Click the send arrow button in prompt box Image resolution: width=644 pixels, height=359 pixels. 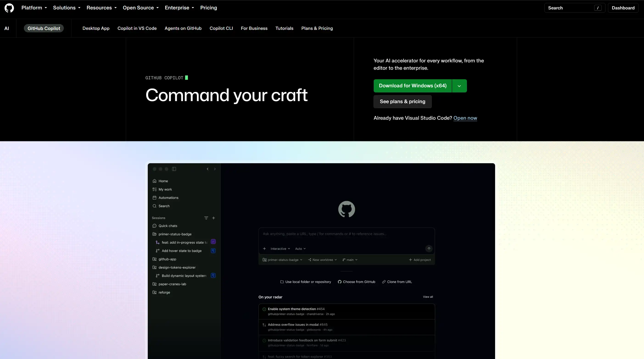coord(429,248)
